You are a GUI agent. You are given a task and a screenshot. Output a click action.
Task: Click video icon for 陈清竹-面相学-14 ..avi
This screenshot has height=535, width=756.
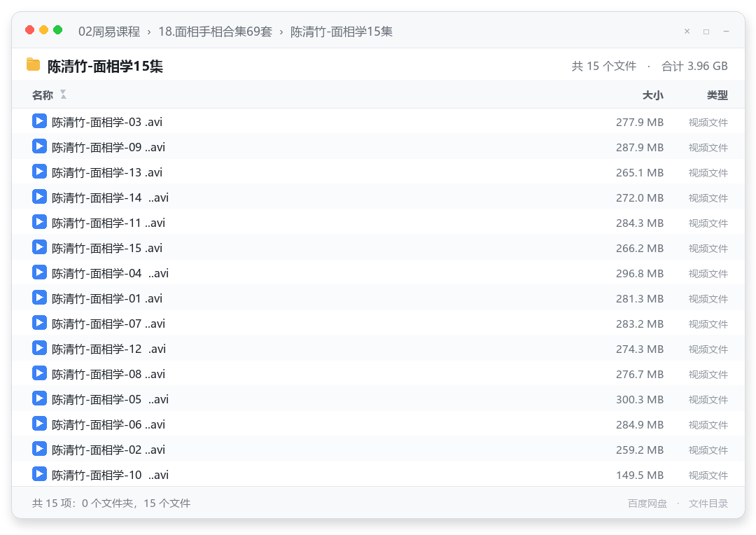coord(39,197)
